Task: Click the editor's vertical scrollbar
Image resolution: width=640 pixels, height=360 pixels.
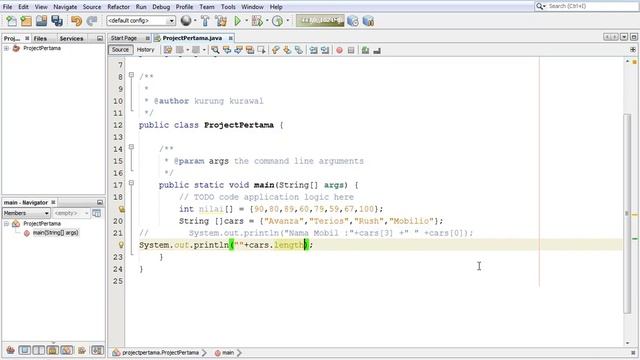Action: pos(627,213)
